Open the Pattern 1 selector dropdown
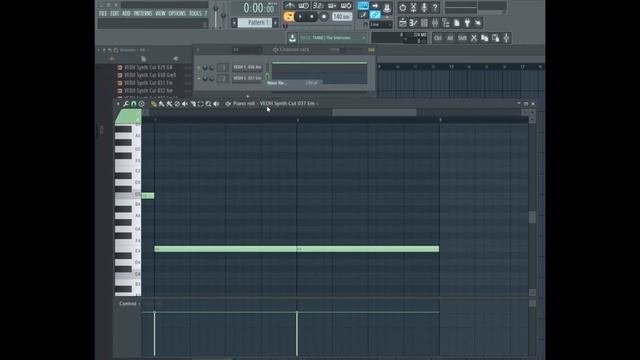The height and width of the screenshot is (360, 640). (255, 22)
